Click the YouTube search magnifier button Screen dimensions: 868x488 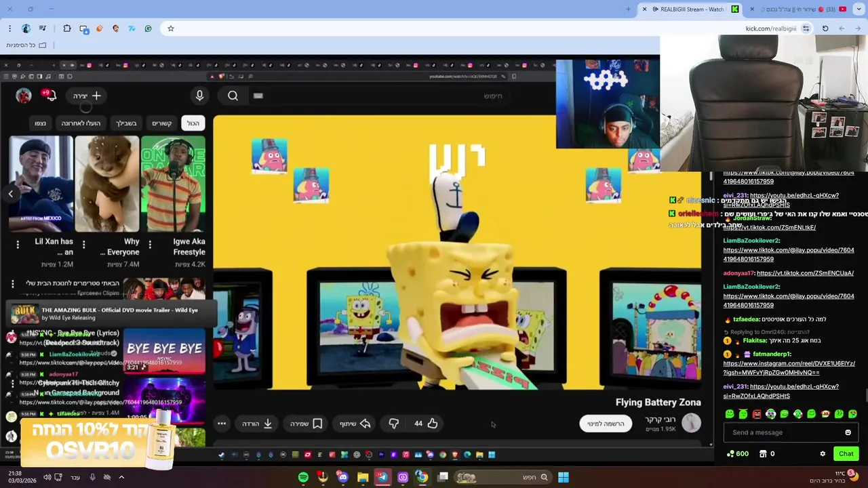[x=233, y=96]
